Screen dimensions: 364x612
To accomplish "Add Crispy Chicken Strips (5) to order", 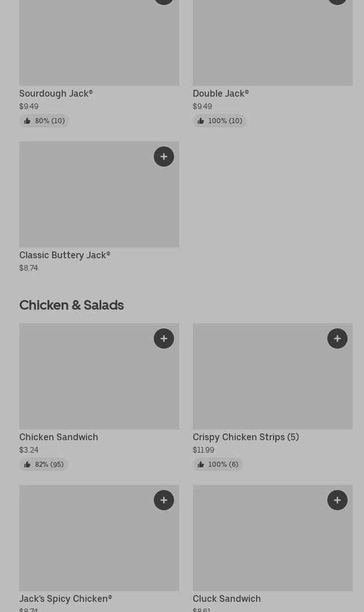I will click(337, 338).
